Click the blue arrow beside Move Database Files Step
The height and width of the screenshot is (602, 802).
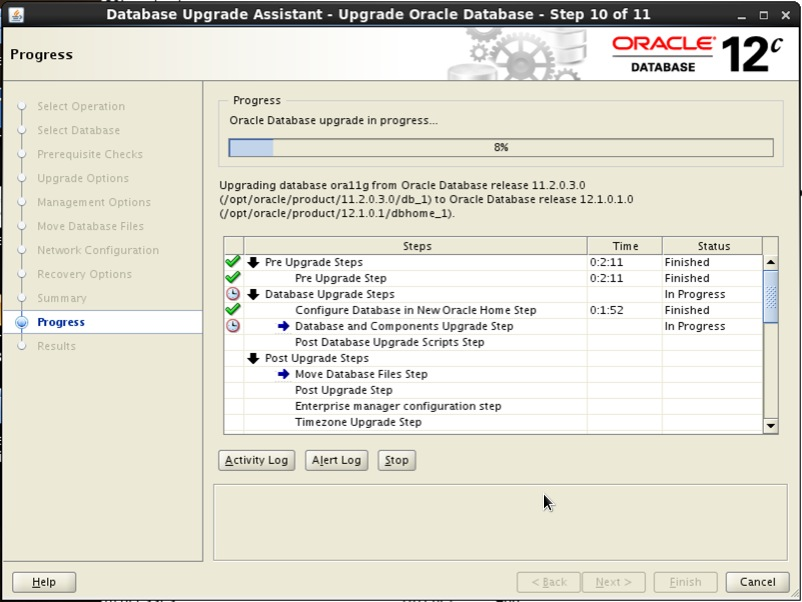pos(283,374)
